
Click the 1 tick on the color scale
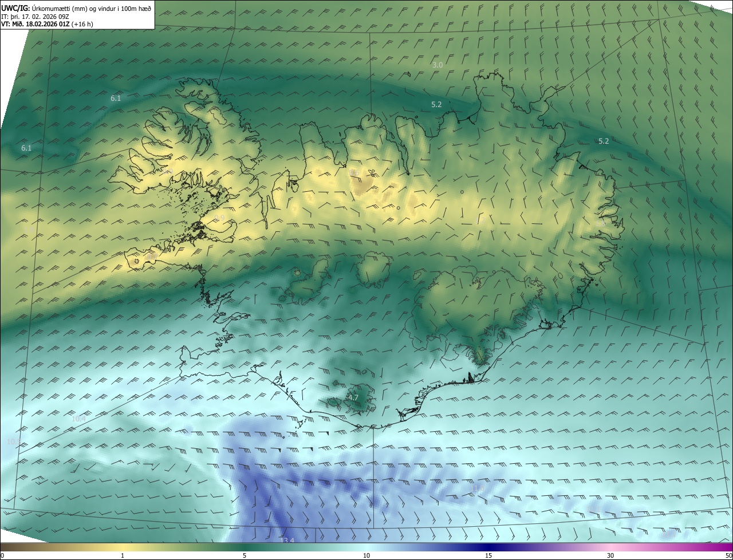pos(123,555)
